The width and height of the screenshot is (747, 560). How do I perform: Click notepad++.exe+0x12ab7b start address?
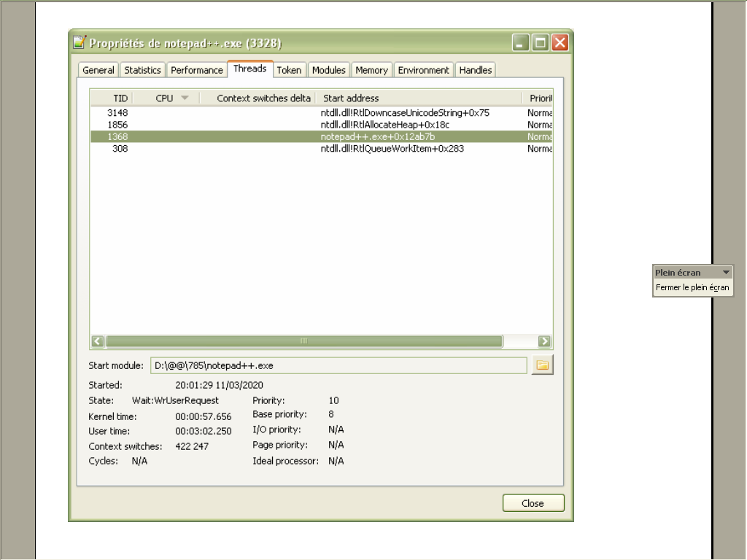pos(378,136)
